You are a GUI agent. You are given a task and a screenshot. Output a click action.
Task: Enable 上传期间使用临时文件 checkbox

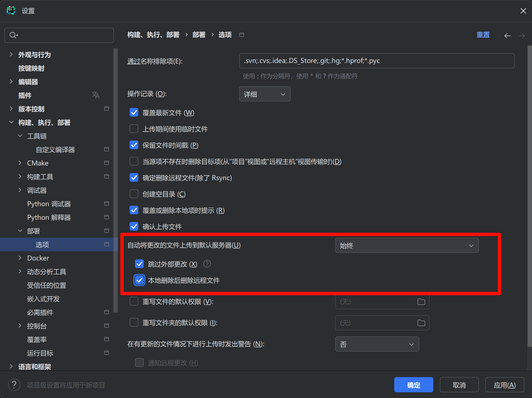(x=134, y=129)
